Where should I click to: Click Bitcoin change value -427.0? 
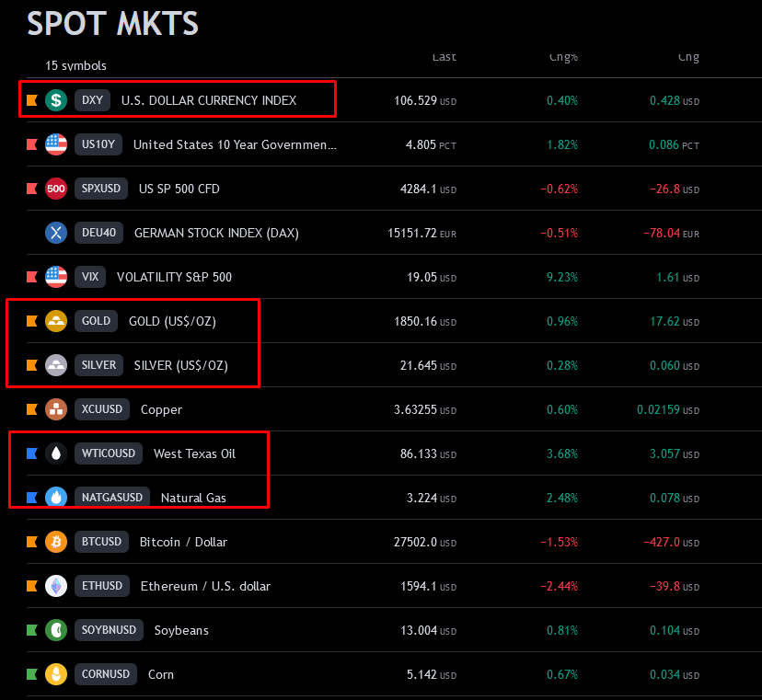pos(662,542)
